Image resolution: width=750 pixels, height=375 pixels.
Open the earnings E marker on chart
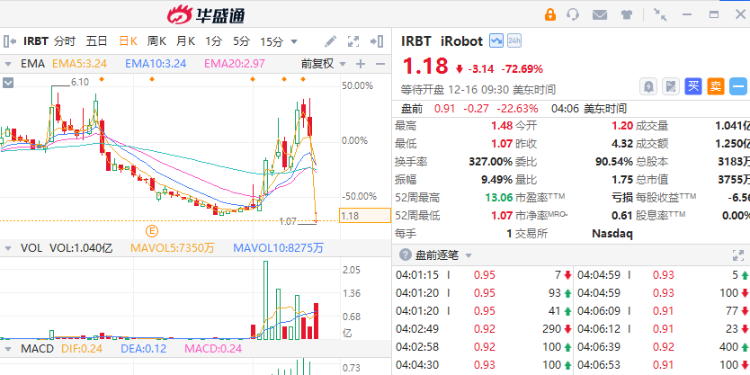click(152, 232)
